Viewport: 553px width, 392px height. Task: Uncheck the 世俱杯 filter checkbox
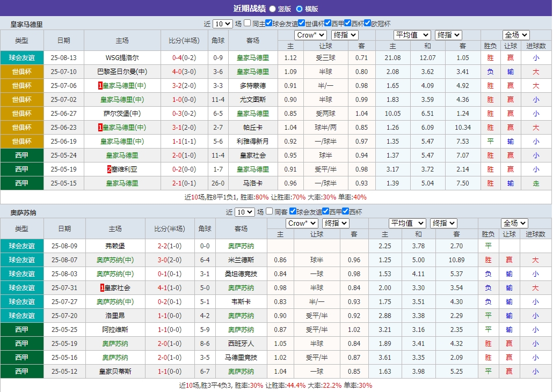click(x=301, y=24)
